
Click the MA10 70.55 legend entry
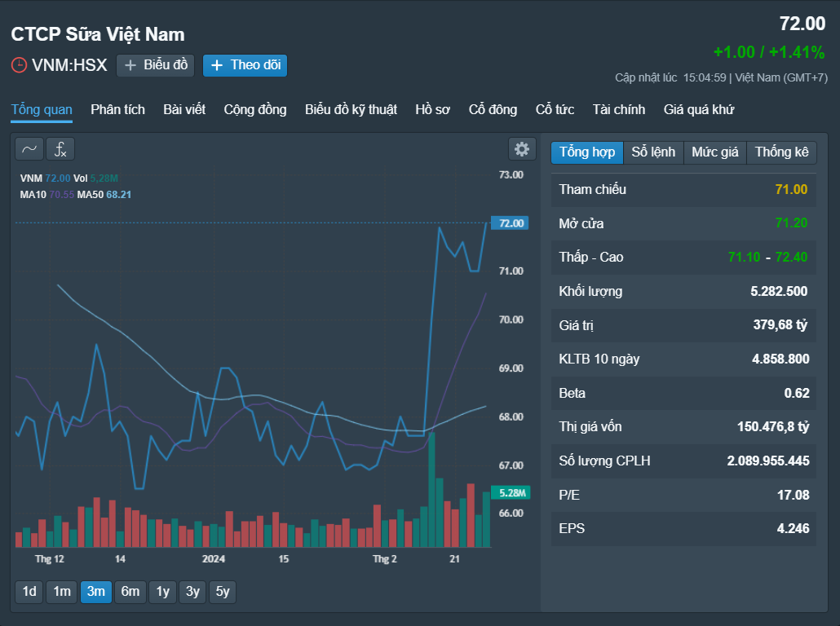click(x=47, y=195)
